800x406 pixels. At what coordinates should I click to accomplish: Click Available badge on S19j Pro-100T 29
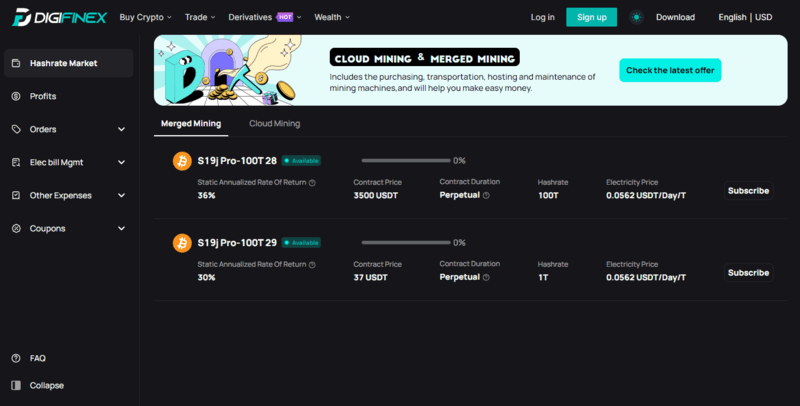coord(301,243)
